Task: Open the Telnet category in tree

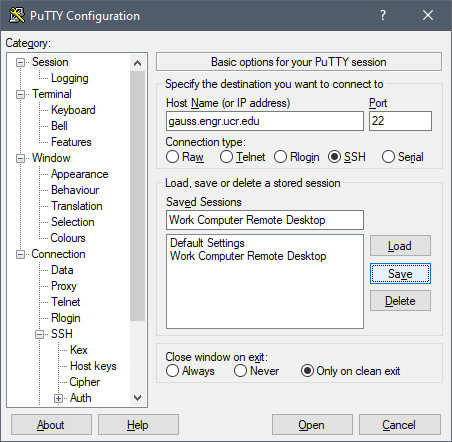Action: point(66,302)
